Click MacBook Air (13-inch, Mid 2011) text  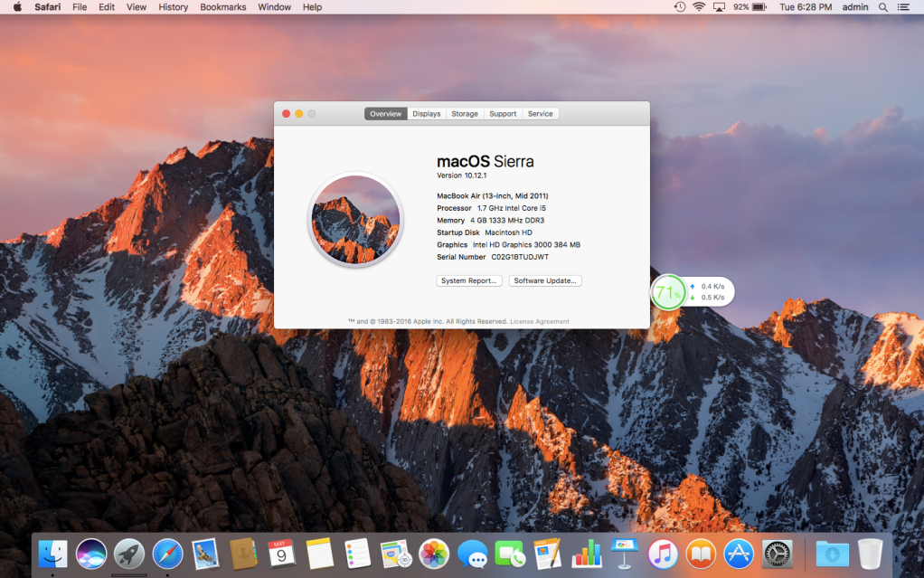pos(493,195)
